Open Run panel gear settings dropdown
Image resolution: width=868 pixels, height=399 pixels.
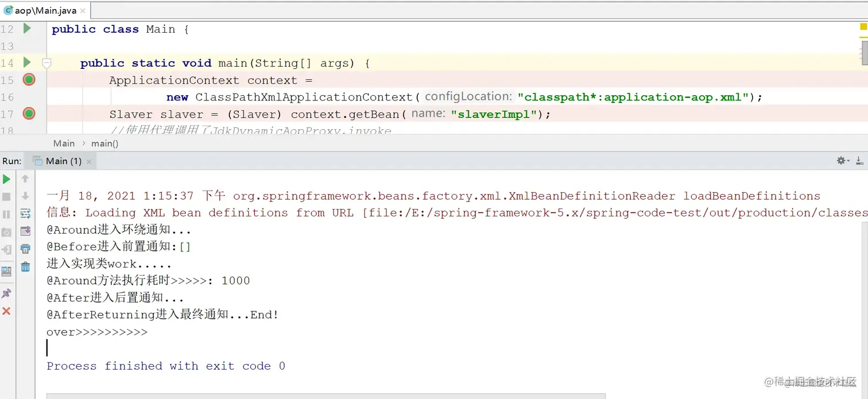click(x=843, y=161)
